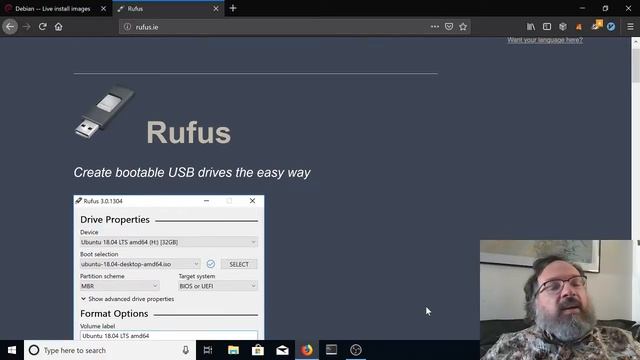This screenshot has width=640, height=360.
Task: Click the 'Drive Properties' heading
Action: coord(115,220)
